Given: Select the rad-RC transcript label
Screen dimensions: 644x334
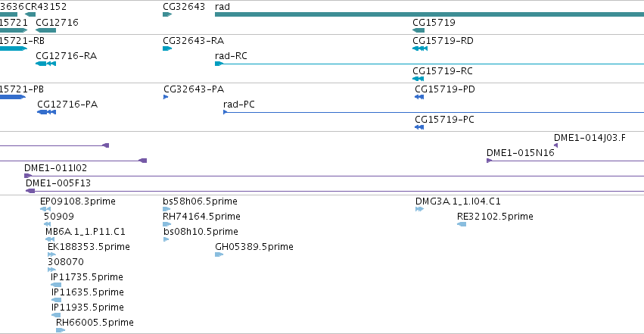Looking at the screenshot, I should [x=231, y=56].
